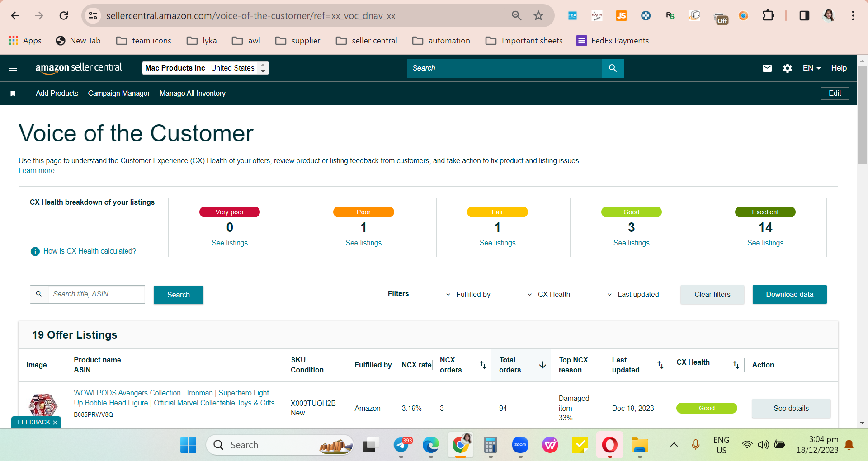The width and height of the screenshot is (868, 461).
Task: Click the amazon seller central logo
Action: click(x=79, y=68)
